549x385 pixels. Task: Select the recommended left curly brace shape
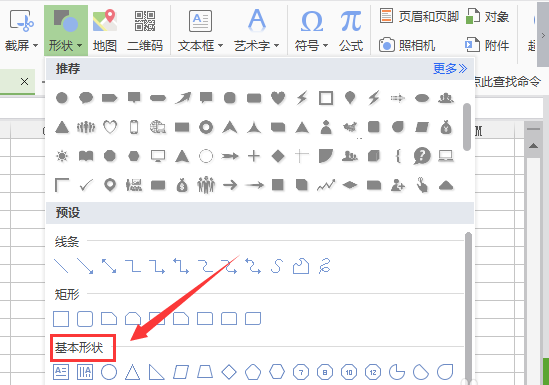pyautogui.click(x=398, y=156)
